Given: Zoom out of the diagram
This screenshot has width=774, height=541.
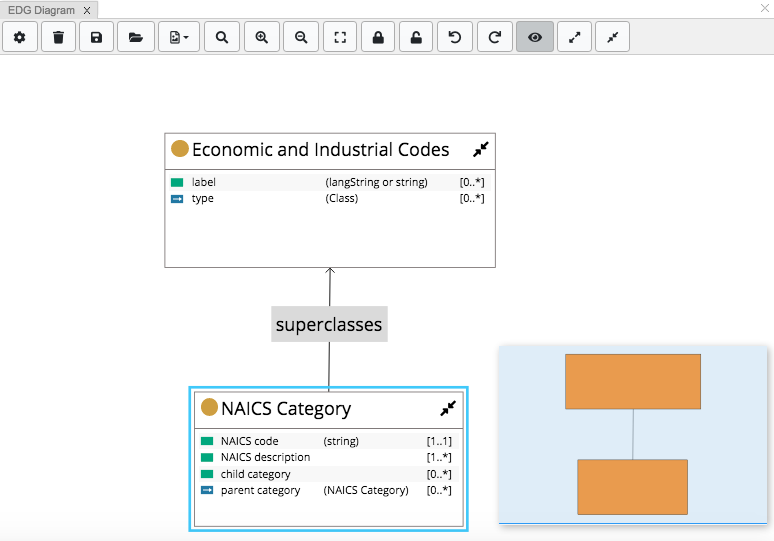Looking at the screenshot, I should pos(301,37).
